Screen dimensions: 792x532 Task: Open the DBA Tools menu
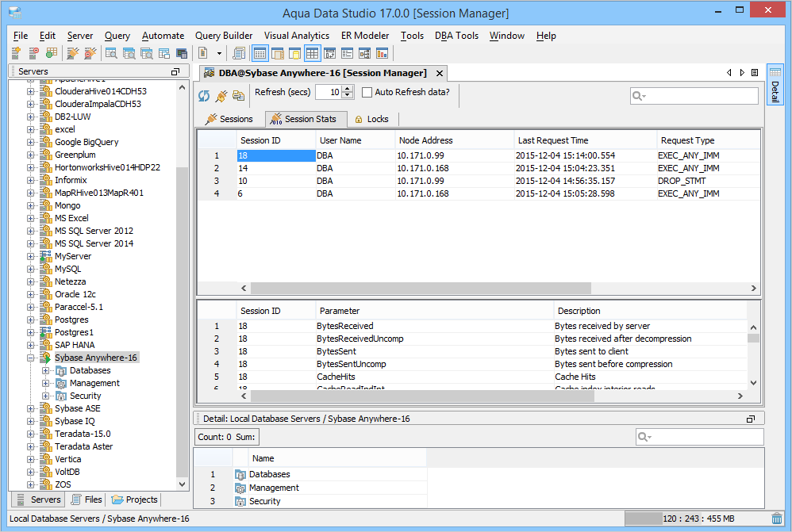(x=456, y=36)
